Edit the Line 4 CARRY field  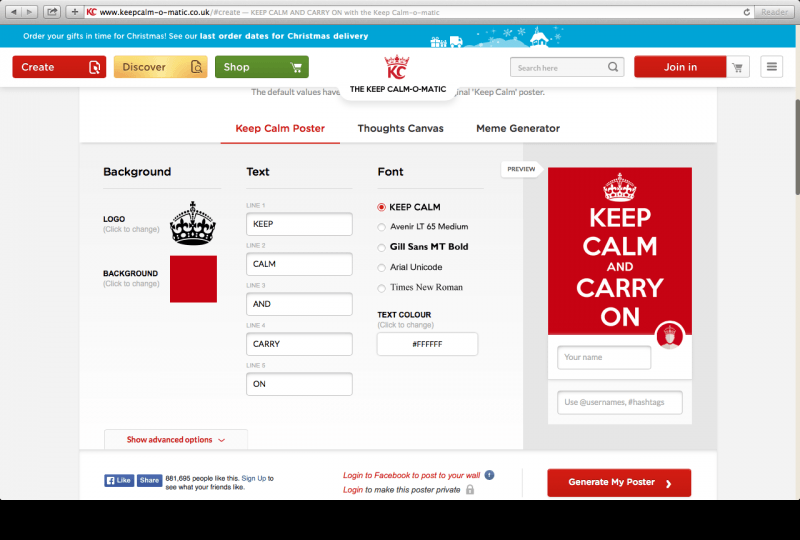[299, 344]
